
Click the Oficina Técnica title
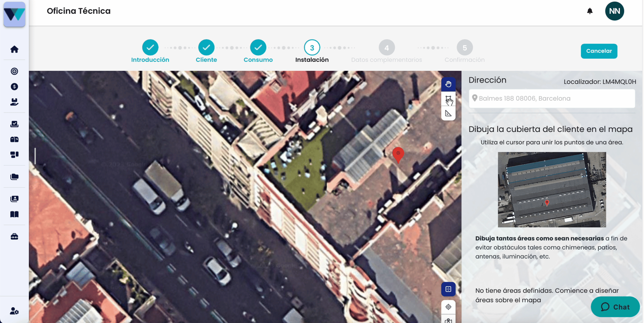pyautogui.click(x=78, y=11)
